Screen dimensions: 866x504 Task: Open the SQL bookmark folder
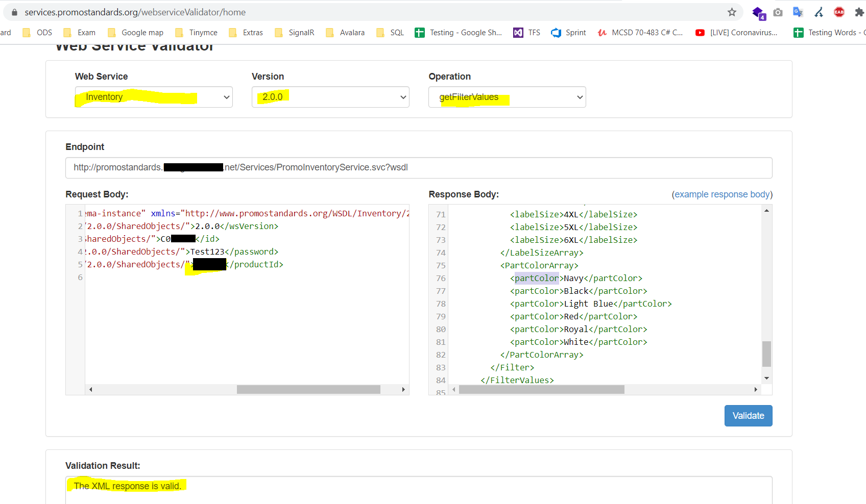click(x=390, y=33)
